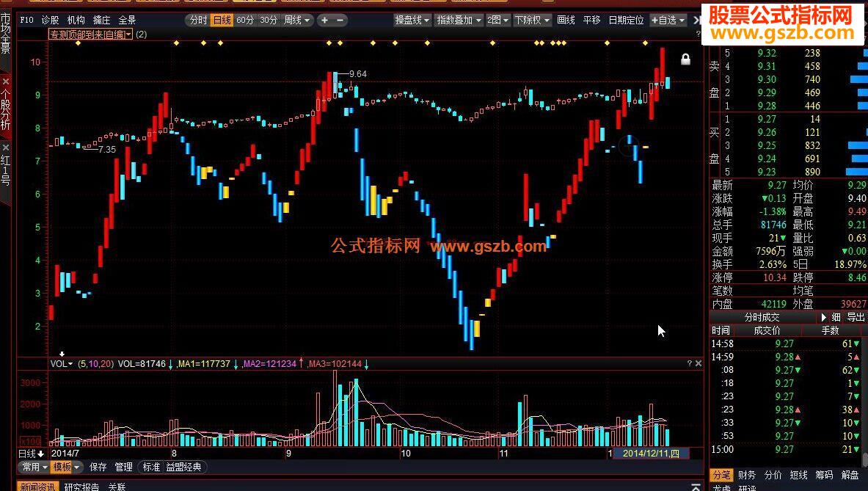Enable the 30分 period view

coord(269,20)
